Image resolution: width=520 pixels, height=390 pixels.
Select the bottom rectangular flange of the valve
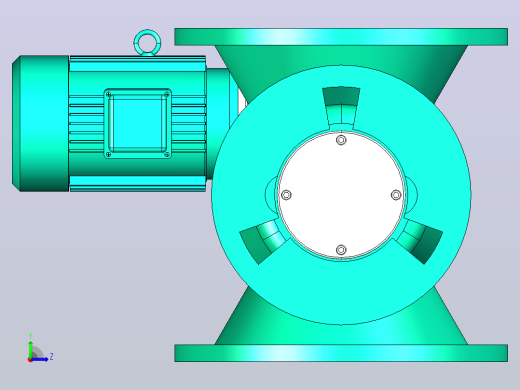tap(341, 353)
